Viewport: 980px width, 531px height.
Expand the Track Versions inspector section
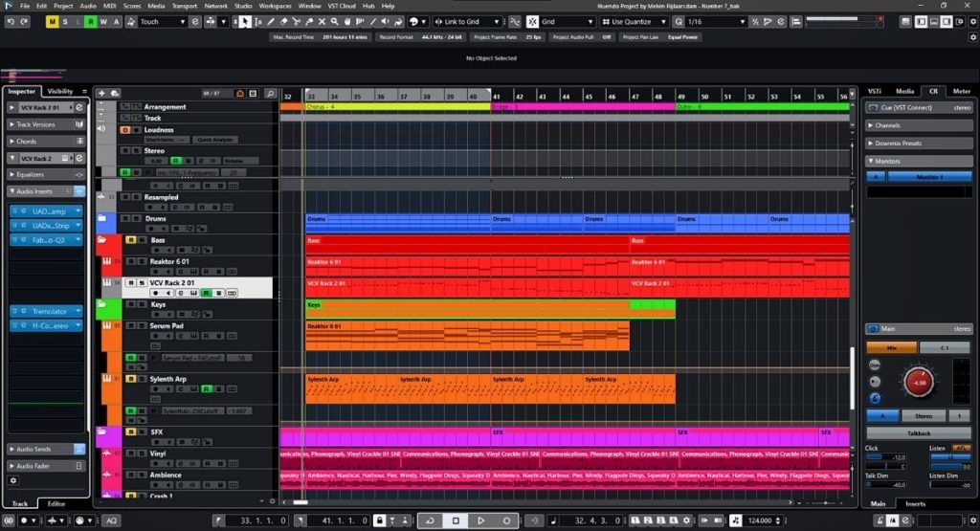coord(45,124)
